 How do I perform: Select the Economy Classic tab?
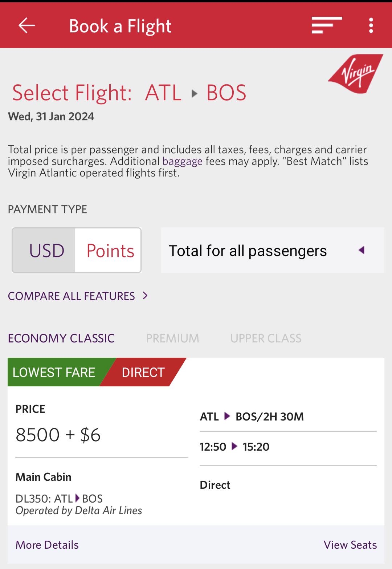(x=61, y=338)
